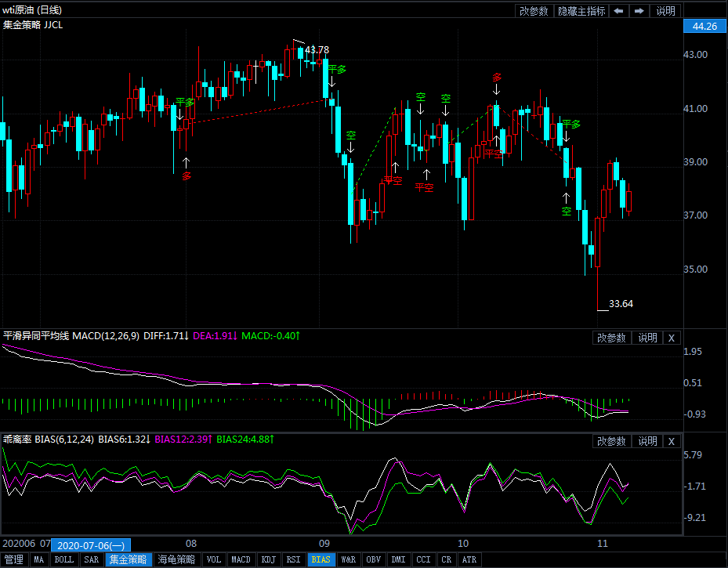728x568 pixels.
Task: Open 改参数 in the BIAS panel
Action: (611, 441)
